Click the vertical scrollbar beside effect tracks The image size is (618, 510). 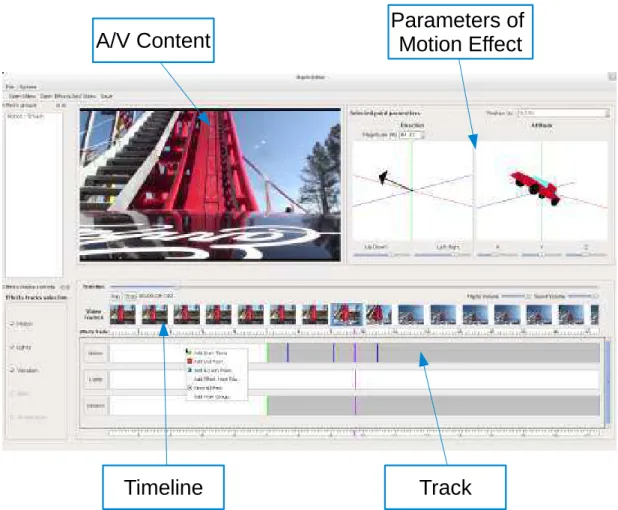tap(607, 382)
